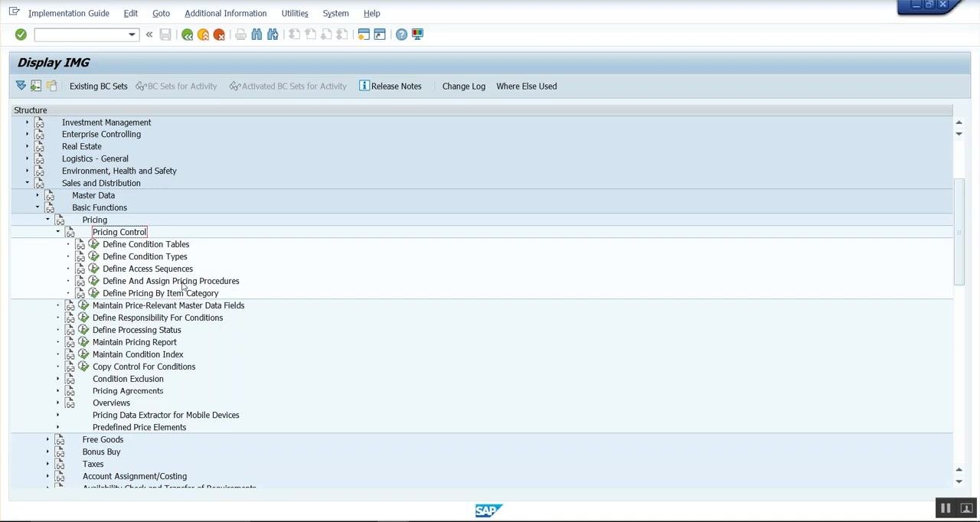Click the Save diskette icon

pos(165,34)
